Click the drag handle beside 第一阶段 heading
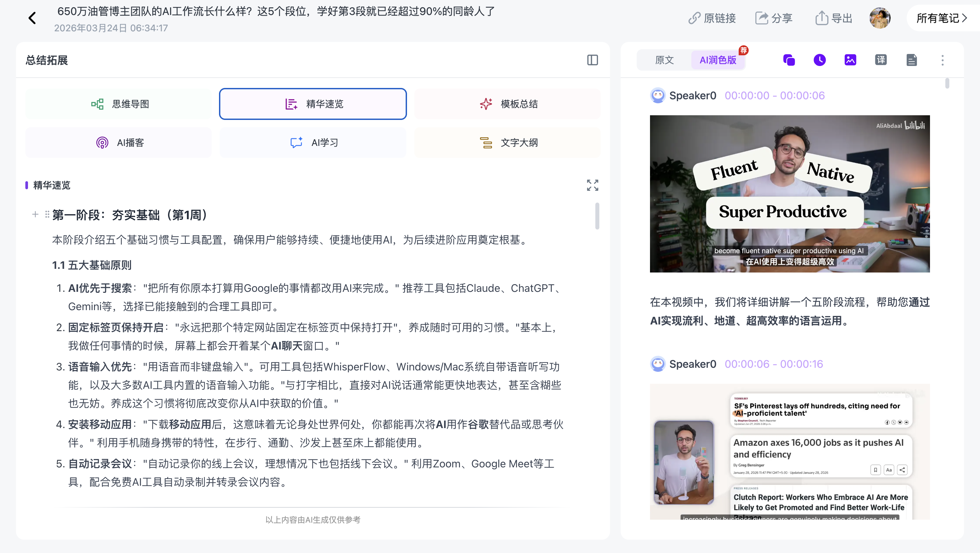 point(47,215)
